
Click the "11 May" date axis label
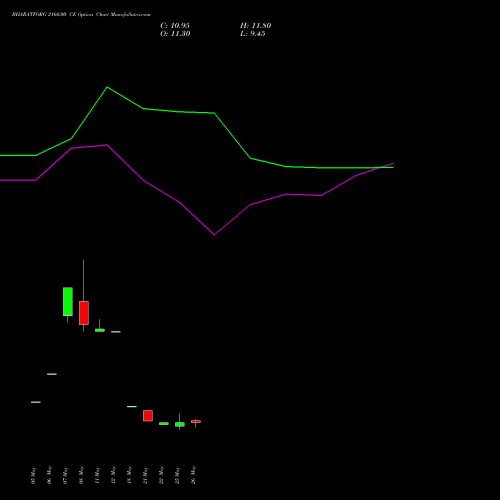coord(97,475)
